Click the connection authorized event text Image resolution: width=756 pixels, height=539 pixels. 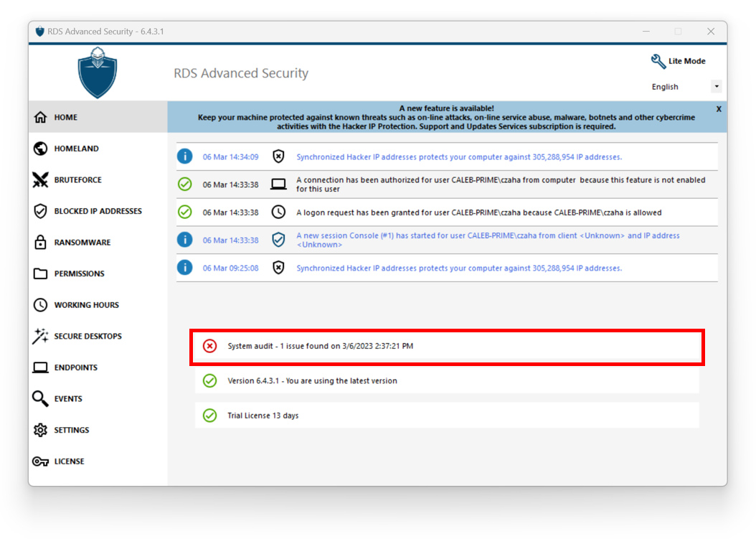click(501, 184)
